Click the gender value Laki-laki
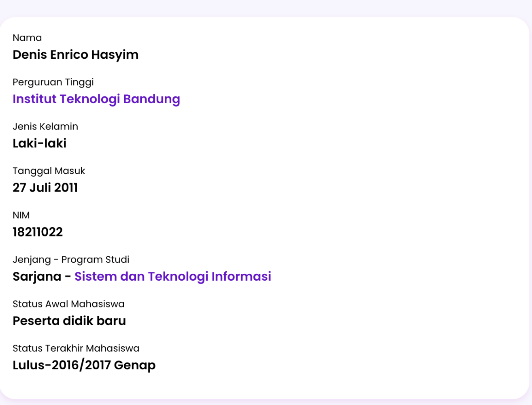This screenshot has width=532, height=405. (x=40, y=143)
